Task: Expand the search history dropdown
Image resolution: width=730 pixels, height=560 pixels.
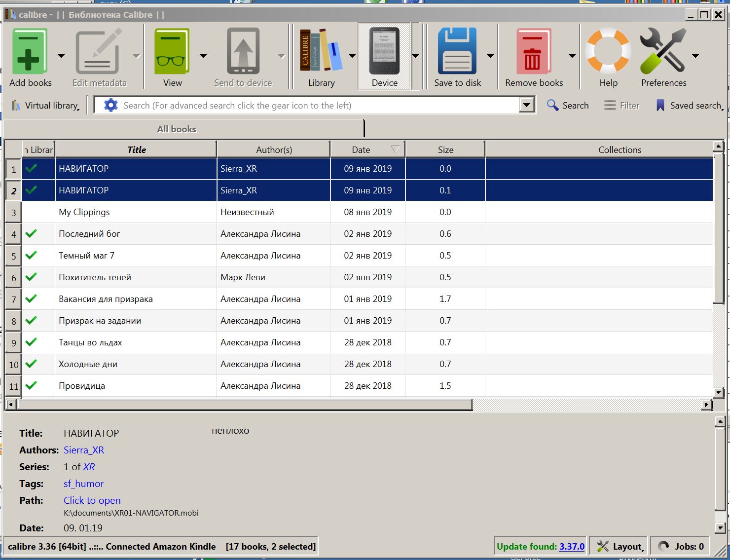Action: 527,105
